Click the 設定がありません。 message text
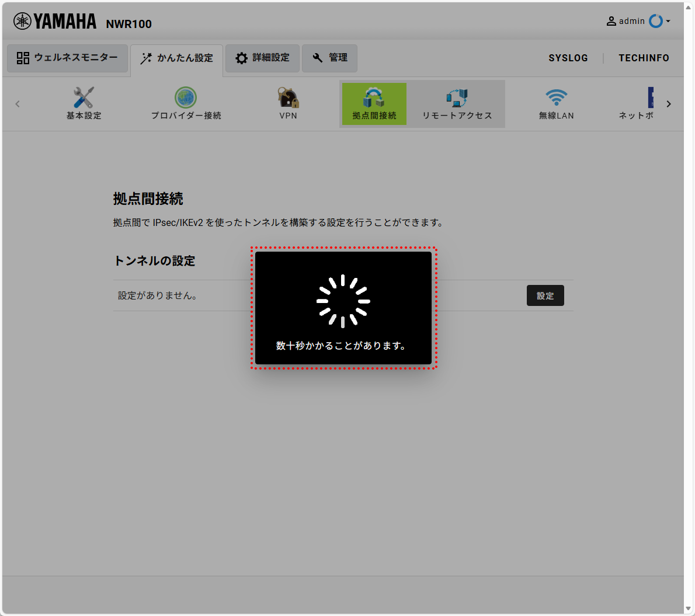 (157, 295)
